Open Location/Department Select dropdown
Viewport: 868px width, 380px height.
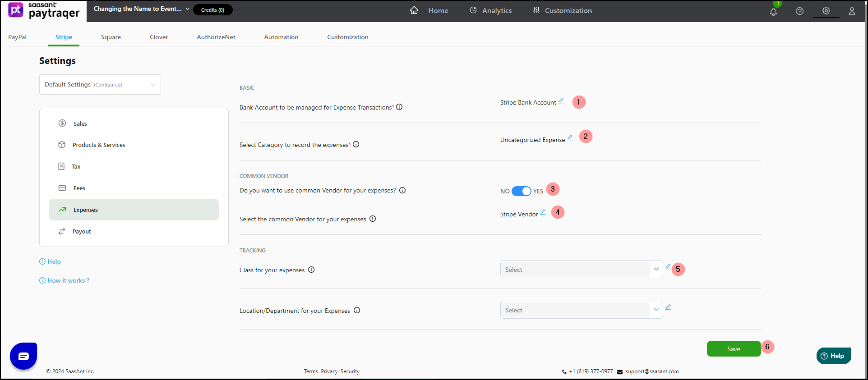tap(582, 310)
